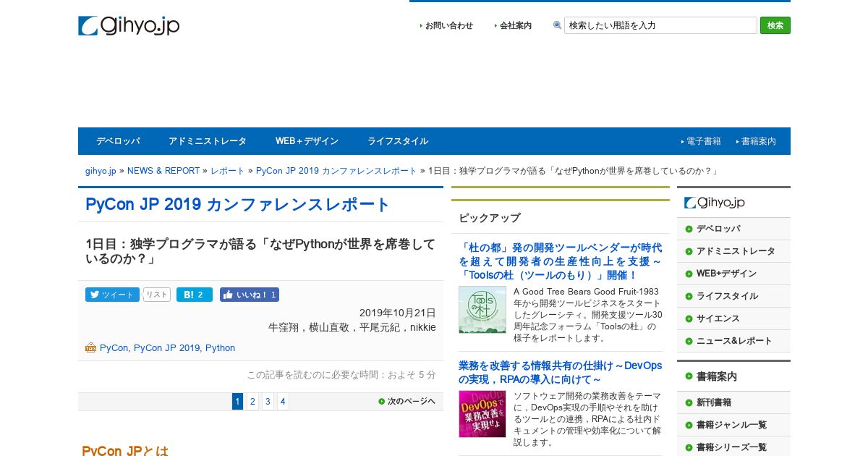Click current page 1 indicator

(x=237, y=402)
